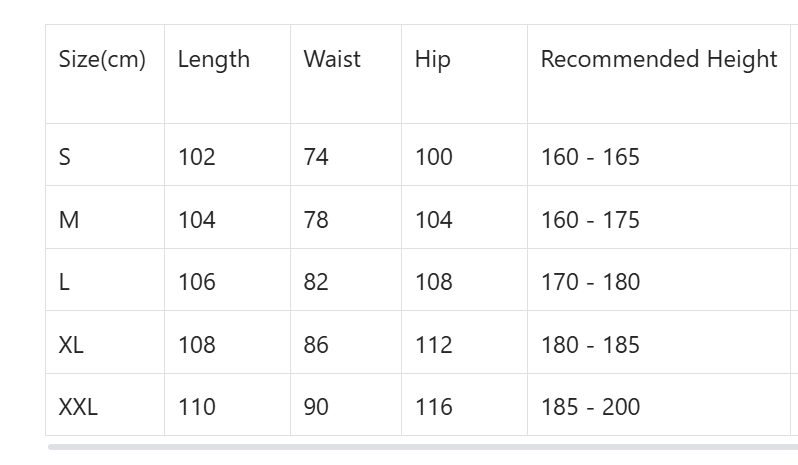The height and width of the screenshot is (465, 798).
Task: Click waist value 78
Action: coord(316,220)
